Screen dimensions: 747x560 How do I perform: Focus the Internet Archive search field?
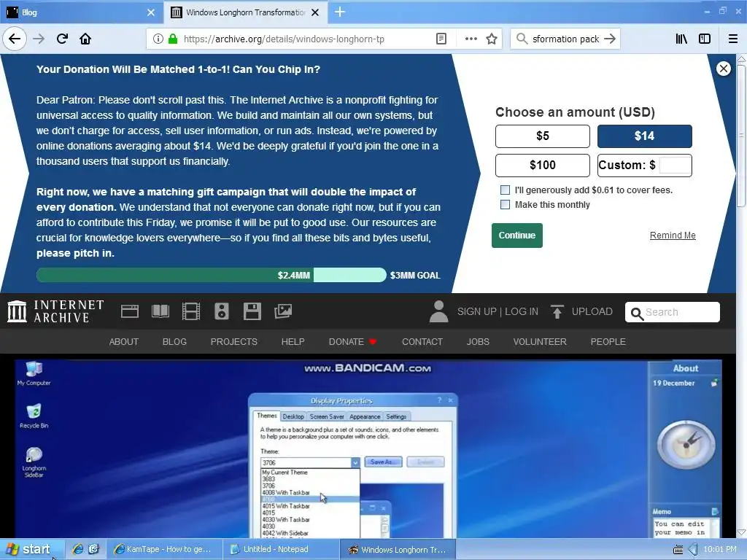click(672, 312)
